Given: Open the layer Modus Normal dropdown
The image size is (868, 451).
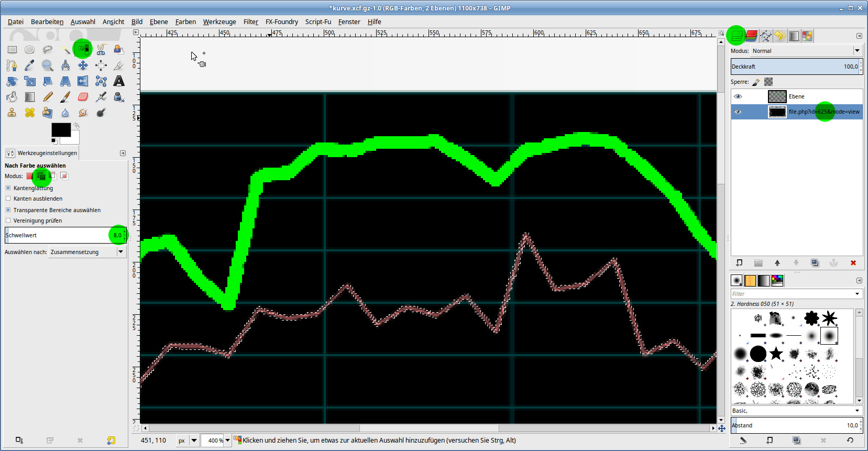Looking at the screenshot, I should (806, 51).
